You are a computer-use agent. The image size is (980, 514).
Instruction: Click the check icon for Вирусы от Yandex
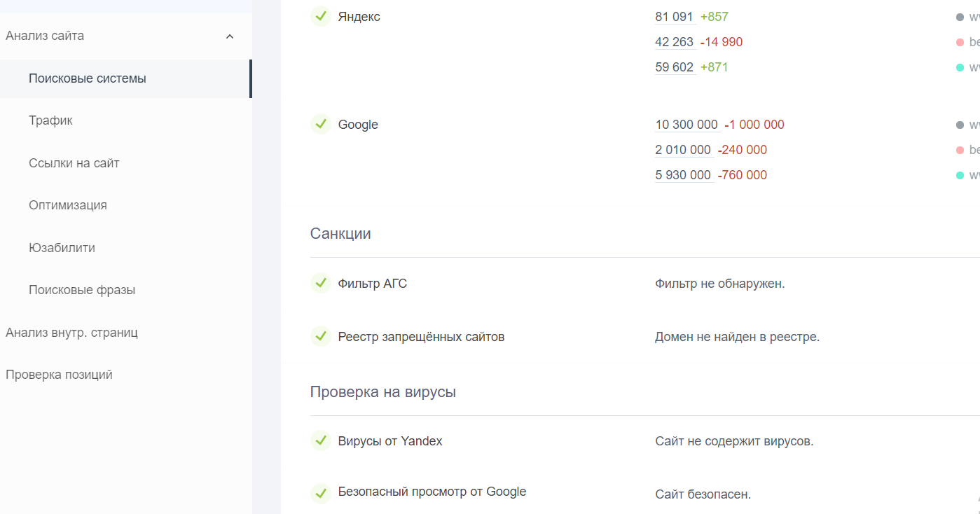click(x=320, y=440)
